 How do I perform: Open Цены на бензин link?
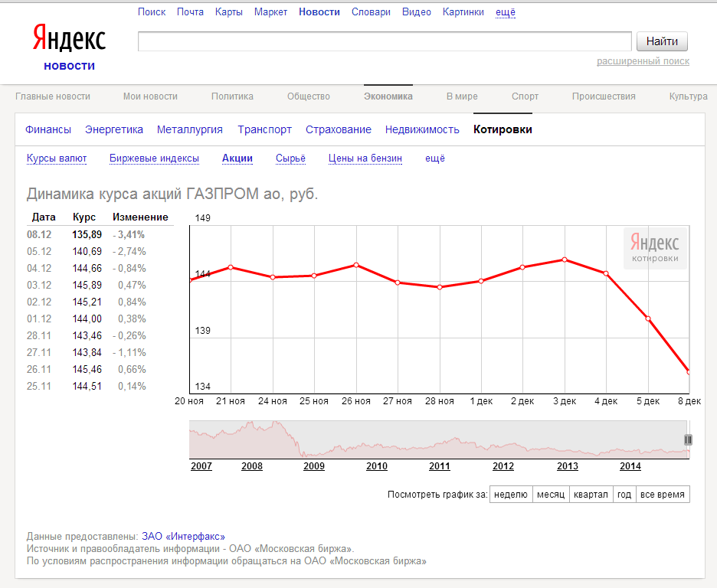click(365, 158)
